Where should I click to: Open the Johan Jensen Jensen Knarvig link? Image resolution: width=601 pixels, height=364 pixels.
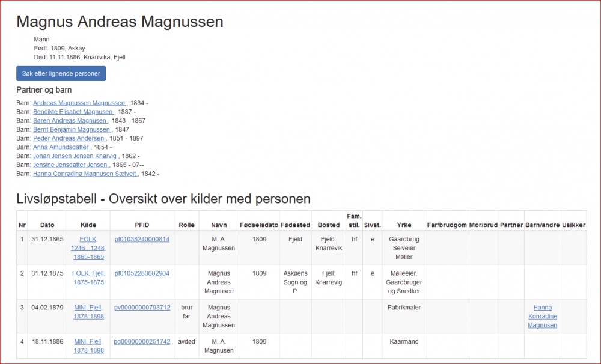tap(76, 156)
